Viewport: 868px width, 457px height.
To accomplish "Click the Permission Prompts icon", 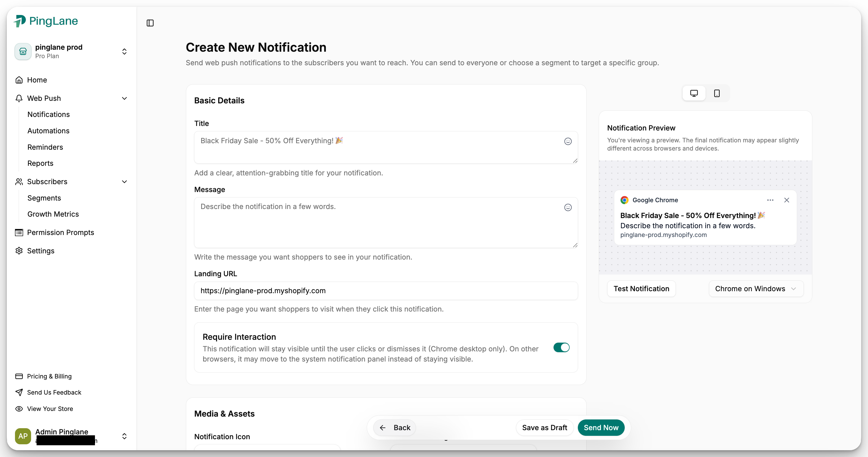I will tap(19, 233).
